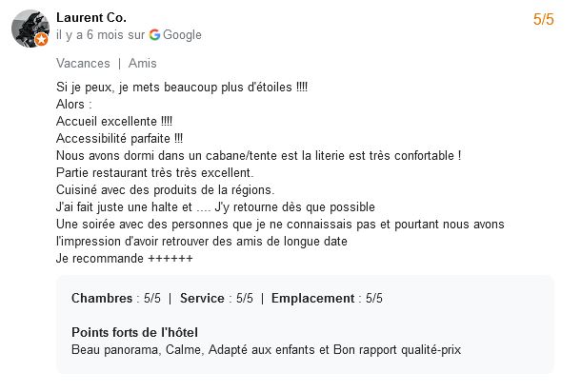Image resolution: width=581 pixels, height=392 pixels.
Task: Click the Emplacement rating label
Action: coord(312,299)
